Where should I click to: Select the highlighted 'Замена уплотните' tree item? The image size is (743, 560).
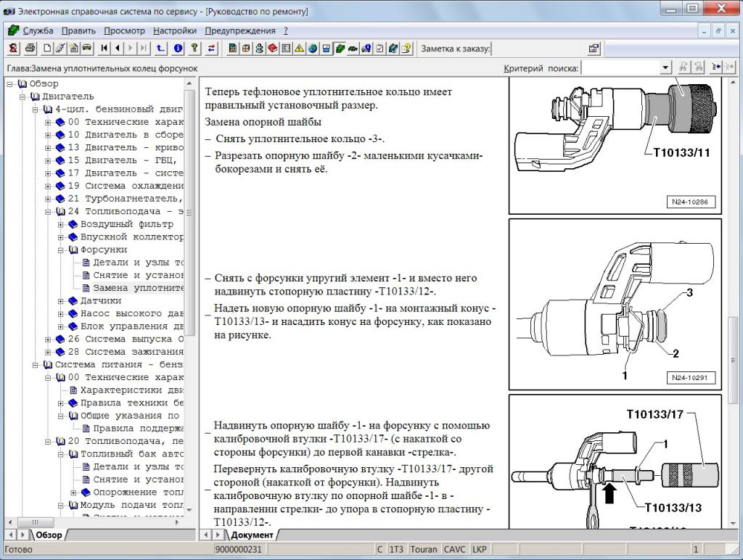point(138,288)
